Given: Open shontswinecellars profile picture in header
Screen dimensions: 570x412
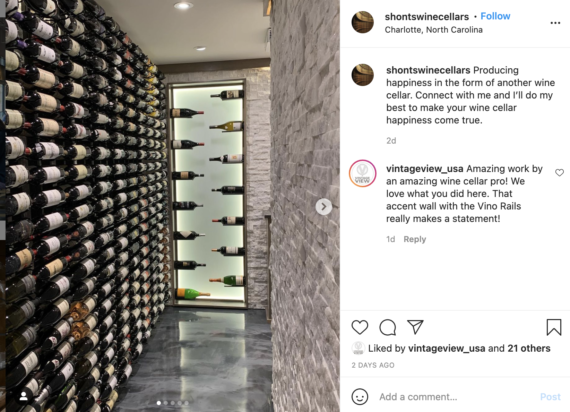Looking at the screenshot, I should coord(362,22).
